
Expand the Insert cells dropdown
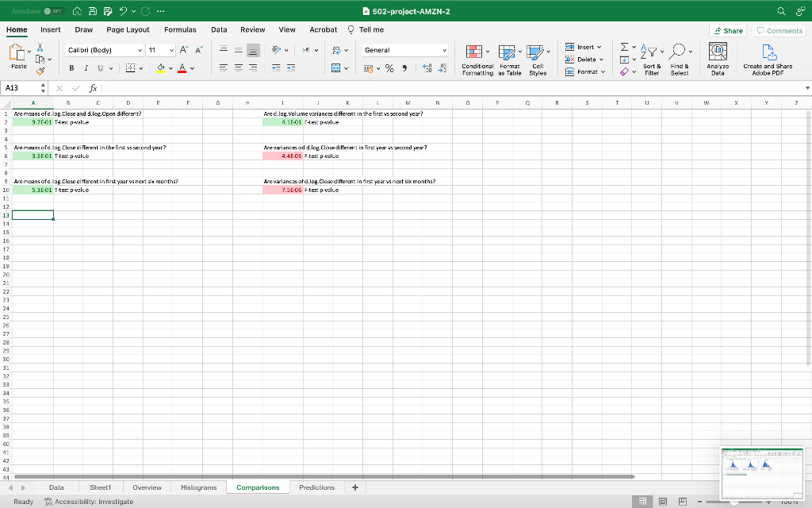click(x=599, y=47)
